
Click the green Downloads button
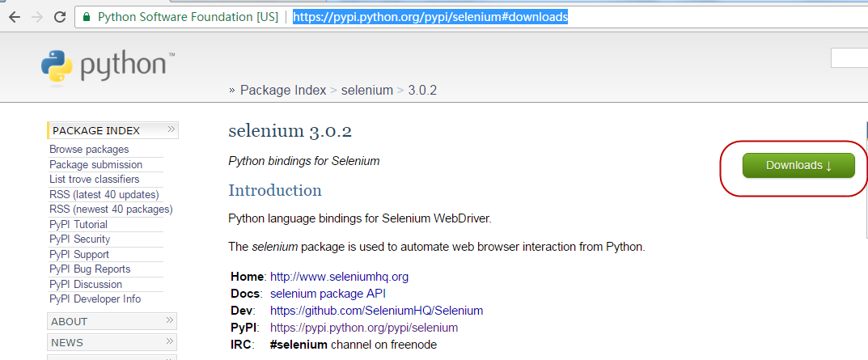(x=798, y=165)
